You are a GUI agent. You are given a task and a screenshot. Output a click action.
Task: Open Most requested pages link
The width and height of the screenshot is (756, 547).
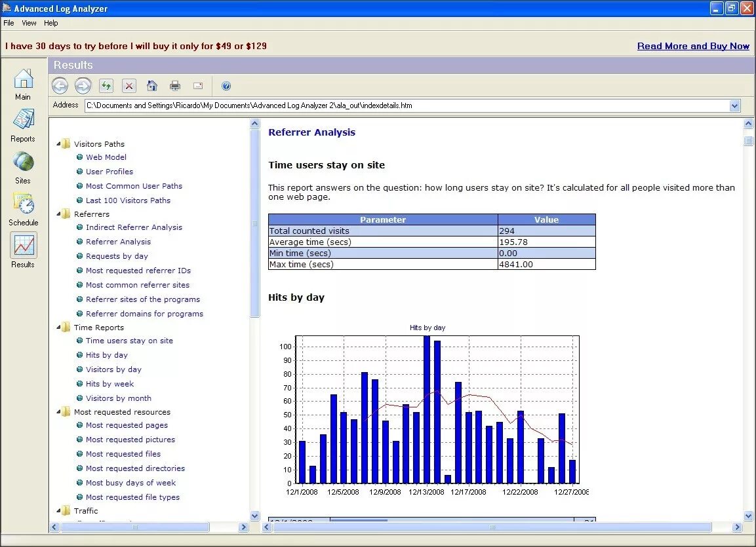coord(127,425)
